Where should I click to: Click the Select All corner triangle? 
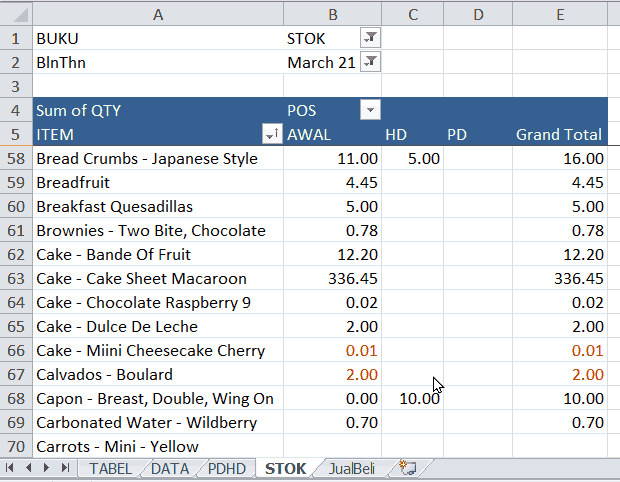point(16,15)
